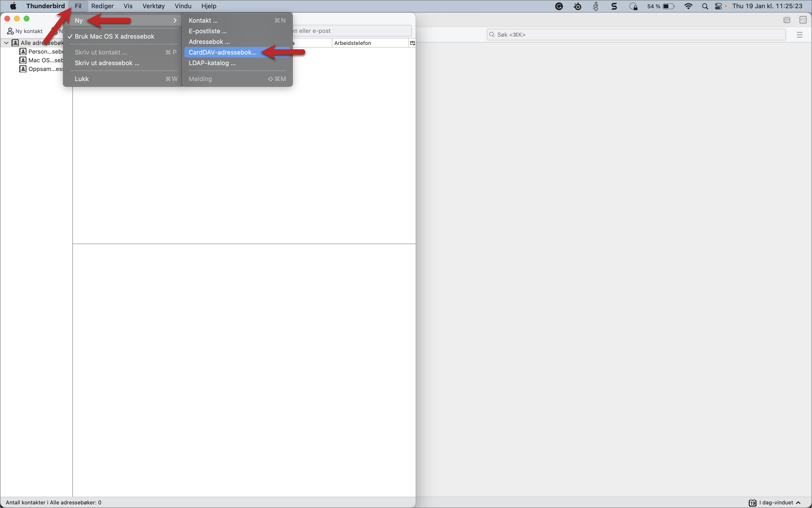Collapse the Alle adressebøker tree
The width and height of the screenshot is (812, 508).
6,43
